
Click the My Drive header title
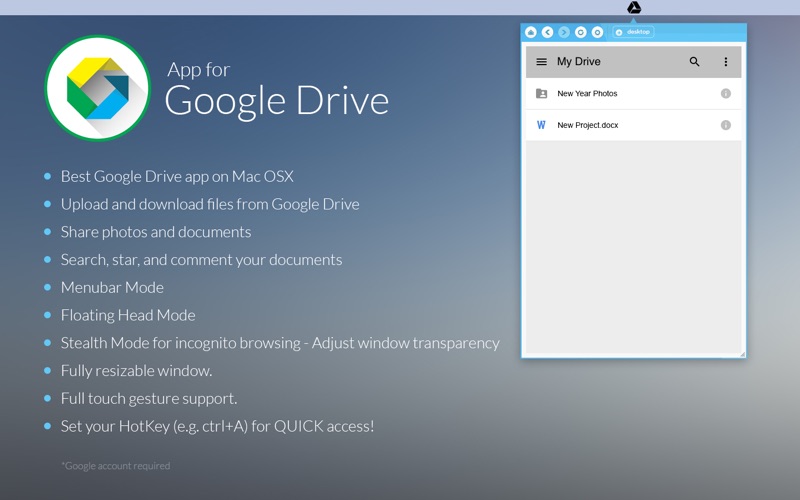pyautogui.click(x=579, y=62)
